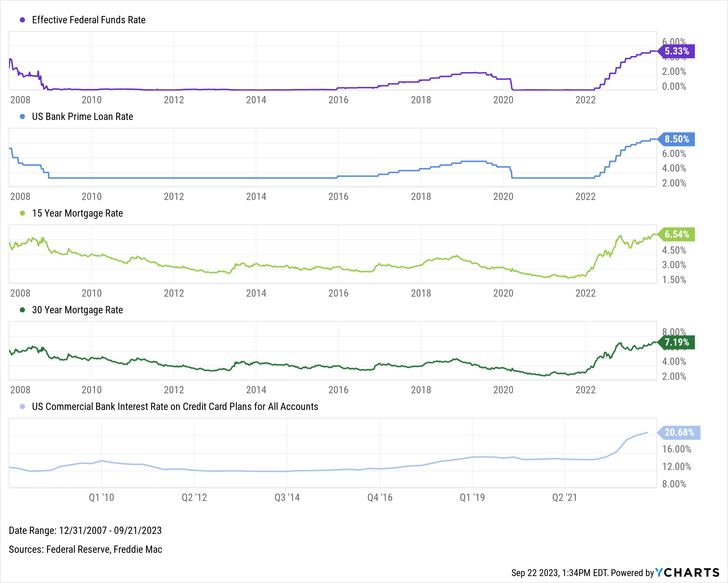Image resolution: width=728 pixels, height=583 pixels.
Task: Toggle the US Commercial Bank credit card series
Action: coord(175,407)
